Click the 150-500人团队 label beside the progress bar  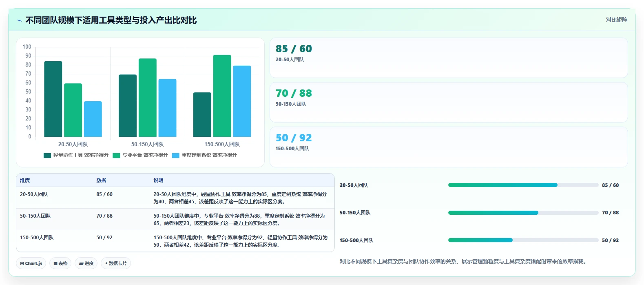click(356, 240)
